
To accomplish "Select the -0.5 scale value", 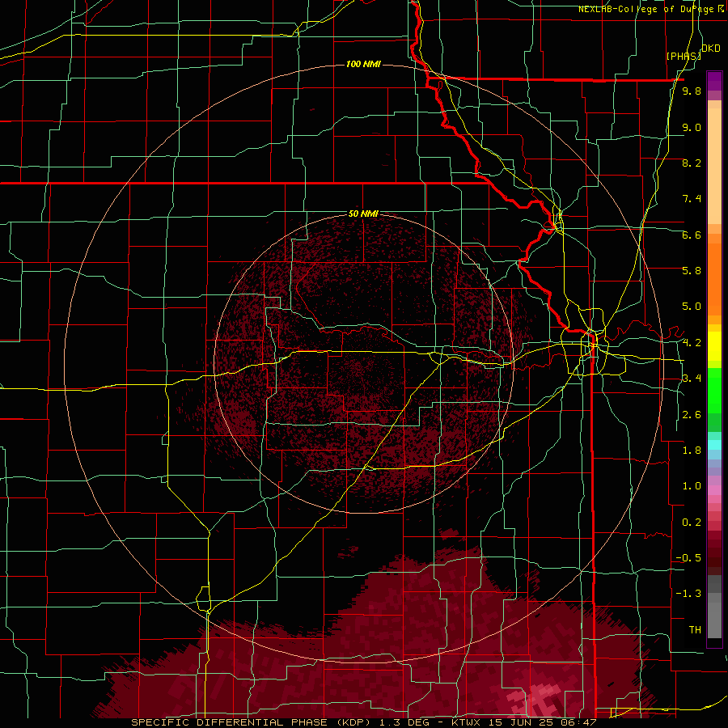I will click(x=688, y=558).
